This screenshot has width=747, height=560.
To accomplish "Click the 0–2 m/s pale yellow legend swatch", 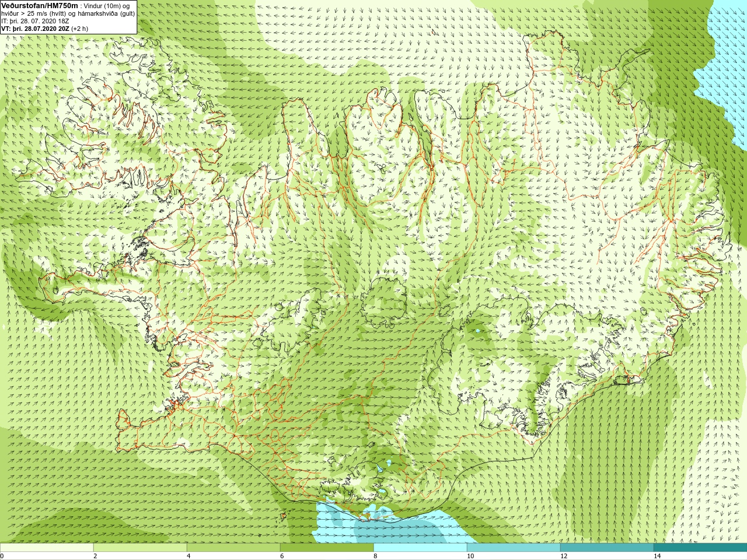I will click(x=47, y=548).
